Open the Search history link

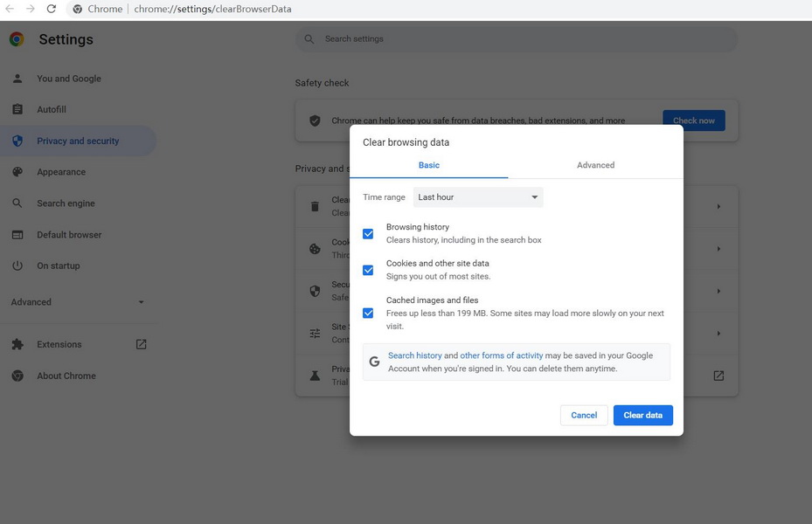click(x=415, y=355)
